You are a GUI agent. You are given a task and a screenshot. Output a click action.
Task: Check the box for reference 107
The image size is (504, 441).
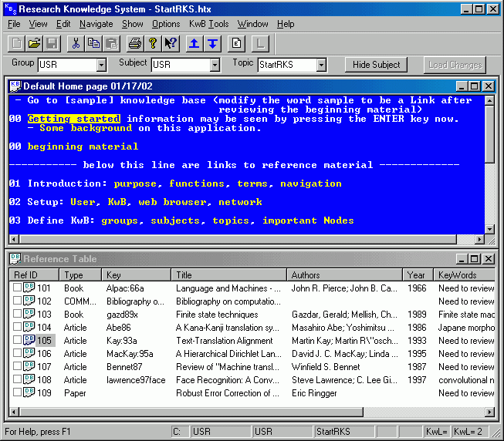pos(17,366)
